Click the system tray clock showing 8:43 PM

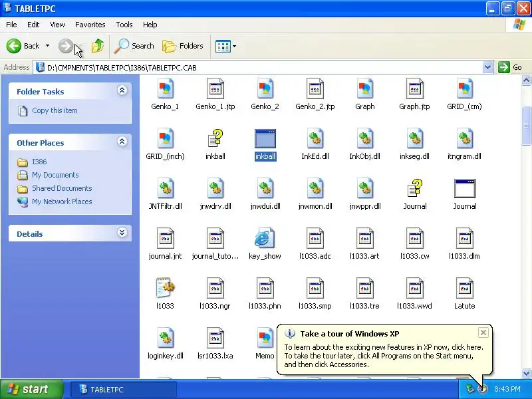(x=507, y=389)
